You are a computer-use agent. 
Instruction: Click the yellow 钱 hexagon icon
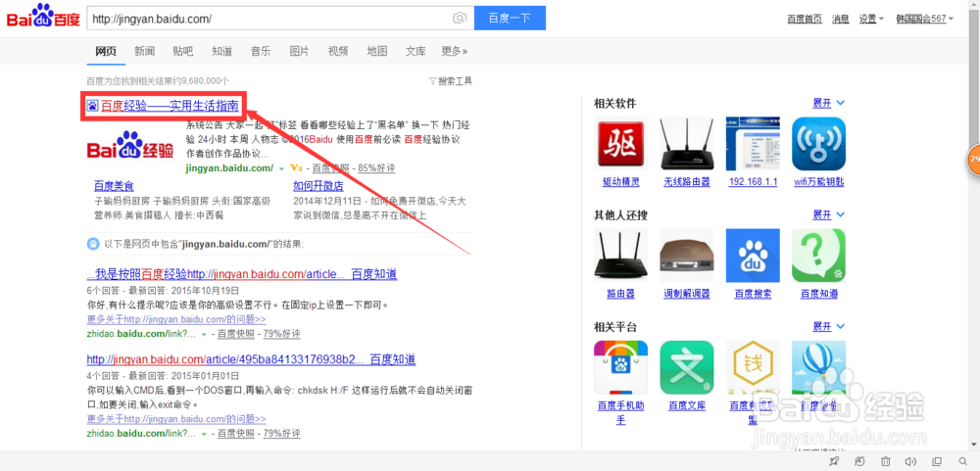click(x=753, y=366)
